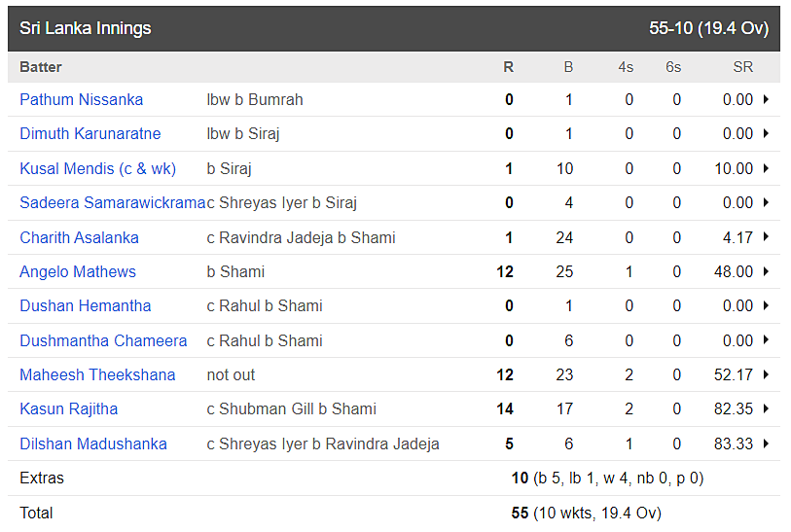This screenshot has height=532, width=791.
Task: Click the Sri Lanka Innings header bar
Action: click(x=394, y=28)
